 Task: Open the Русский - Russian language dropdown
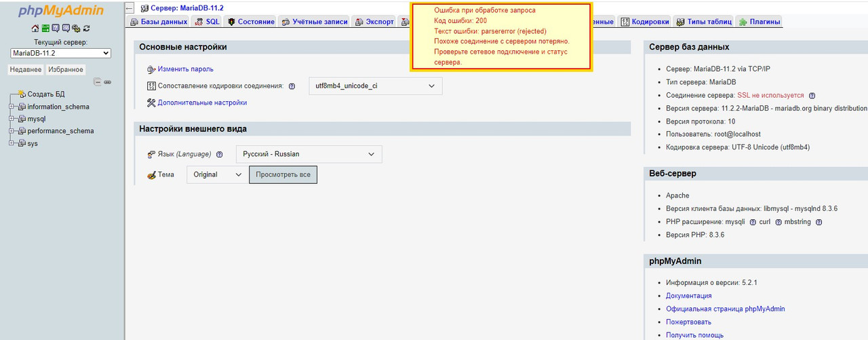[309, 154]
